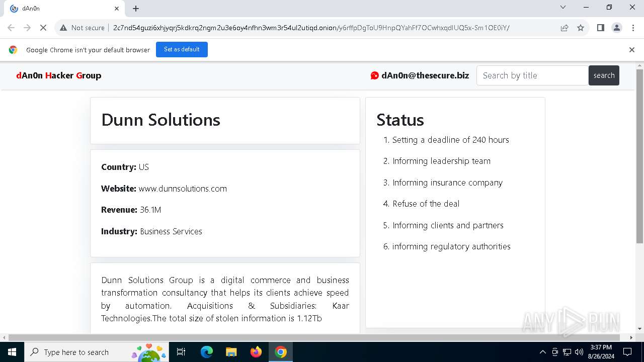The image size is (644, 362).
Task: Click Refuse of the deal item
Action: pyautogui.click(x=426, y=204)
